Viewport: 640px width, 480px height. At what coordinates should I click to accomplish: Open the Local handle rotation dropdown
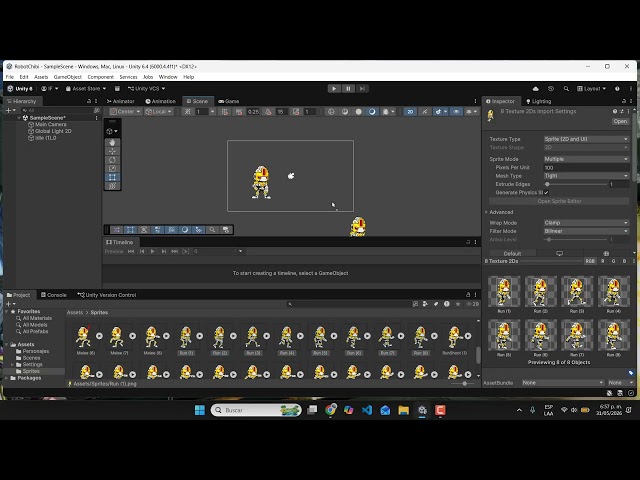tap(158, 111)
